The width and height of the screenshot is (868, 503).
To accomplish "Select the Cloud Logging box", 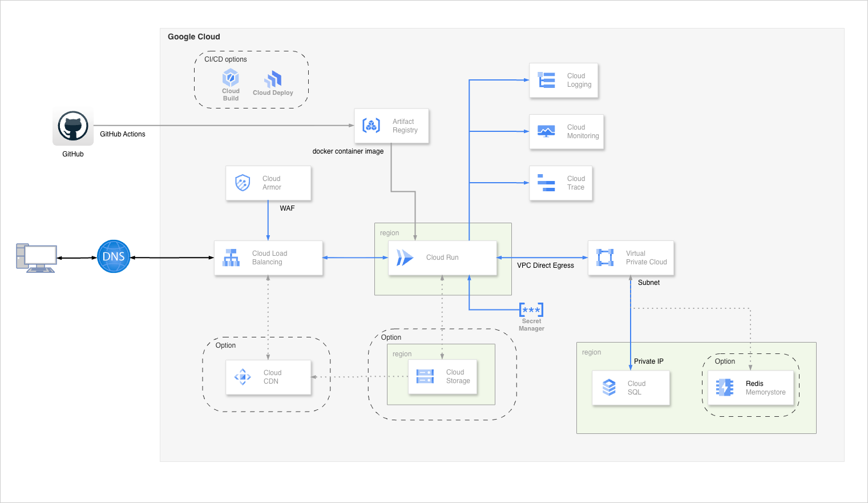I will 563,81.
